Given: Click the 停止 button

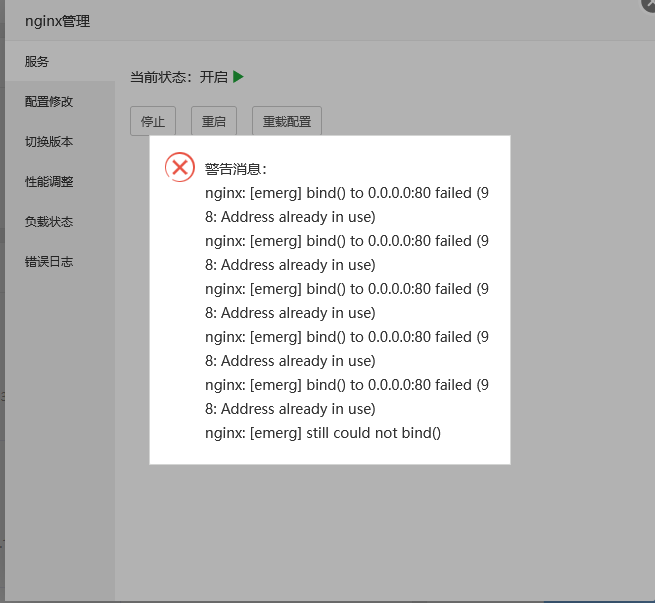Looking at the screenshot, I should 153,121.
